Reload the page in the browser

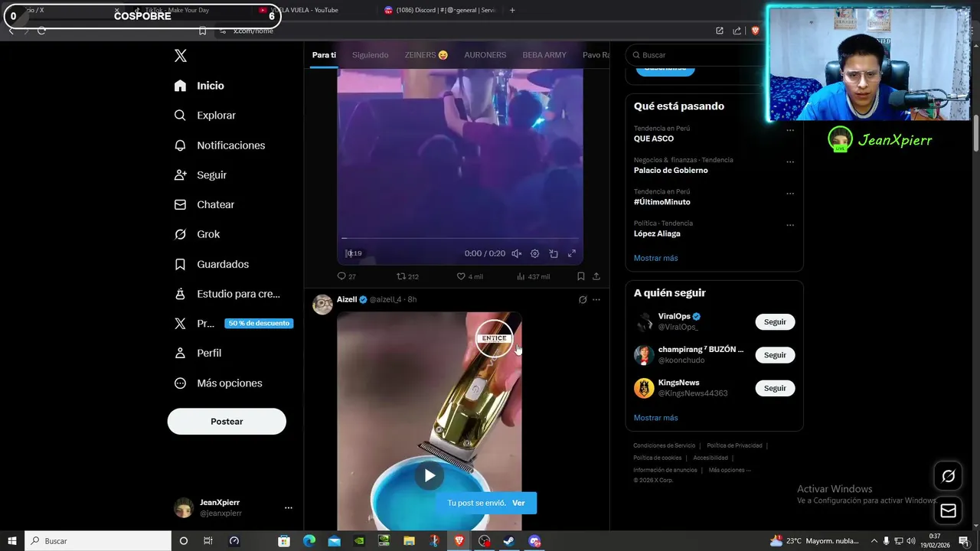(41, 31)
